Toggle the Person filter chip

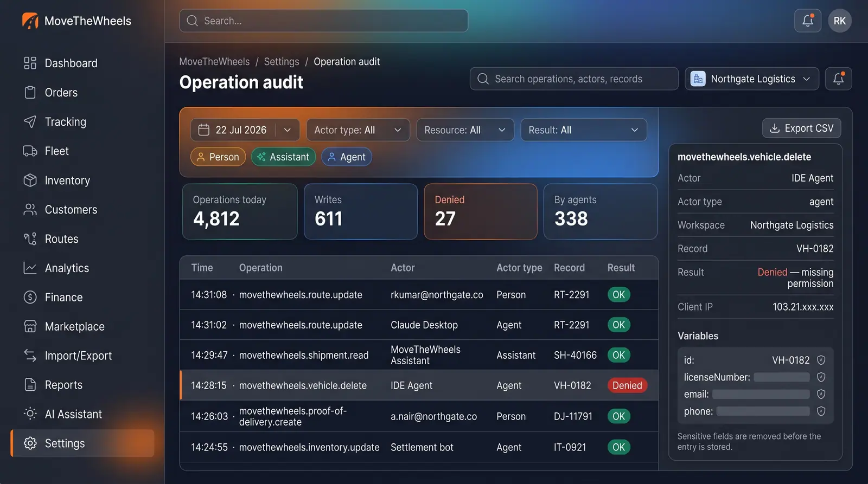coord(218,157)
